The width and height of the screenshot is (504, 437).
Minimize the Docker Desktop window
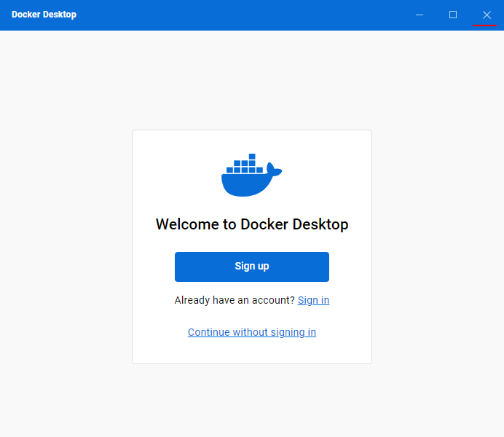419,15
